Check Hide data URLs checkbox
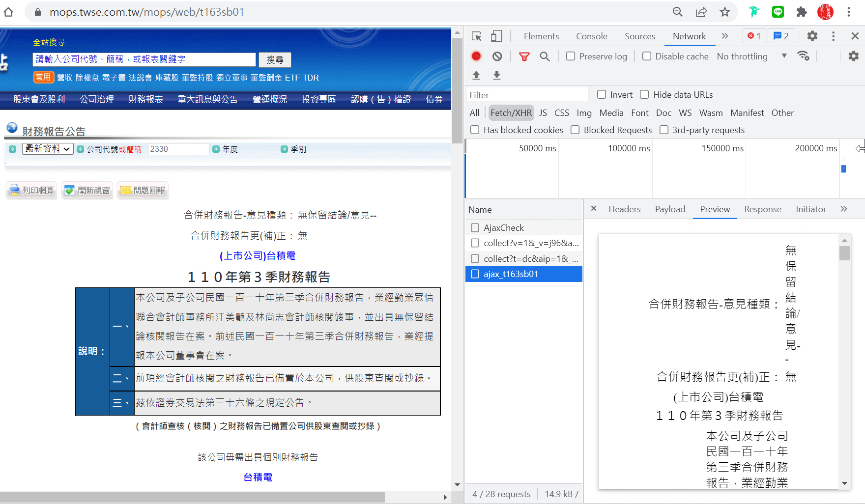The height and width of the screenshot is (504, 865). click(644, 94)
